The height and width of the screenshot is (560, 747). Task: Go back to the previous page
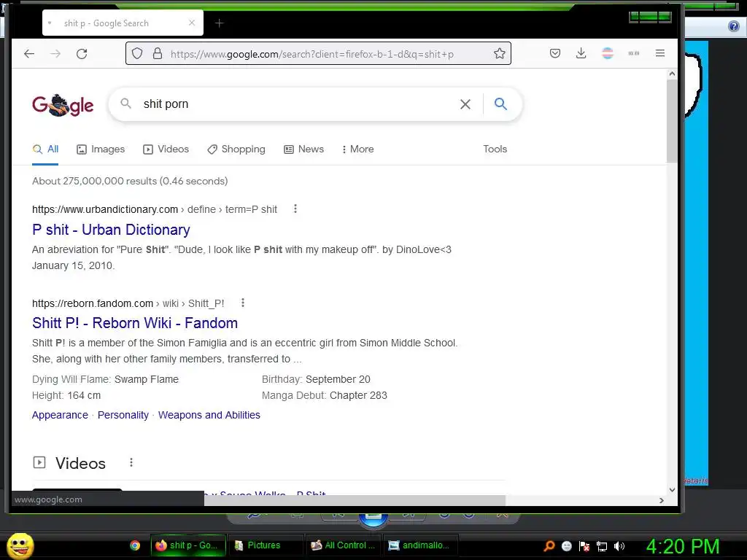(x=29, y=54)
